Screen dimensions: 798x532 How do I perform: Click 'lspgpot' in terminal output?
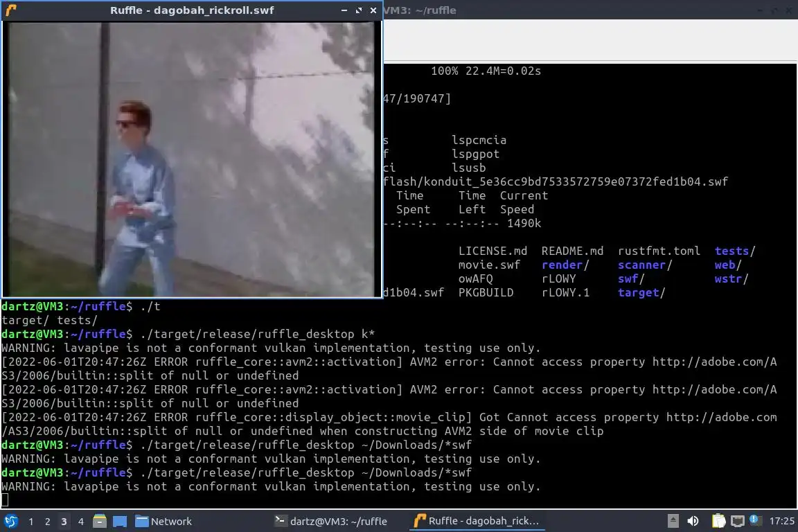tap(475, 154)
